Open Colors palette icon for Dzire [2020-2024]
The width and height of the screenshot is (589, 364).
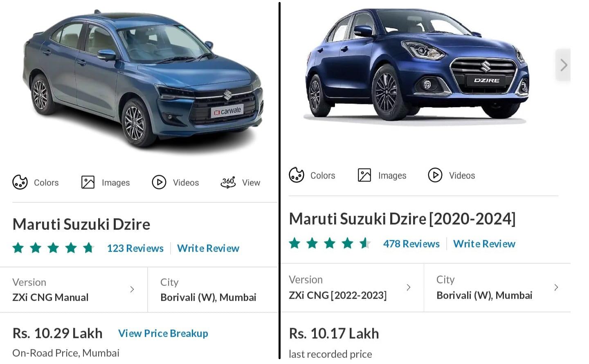tap(297, 175)
